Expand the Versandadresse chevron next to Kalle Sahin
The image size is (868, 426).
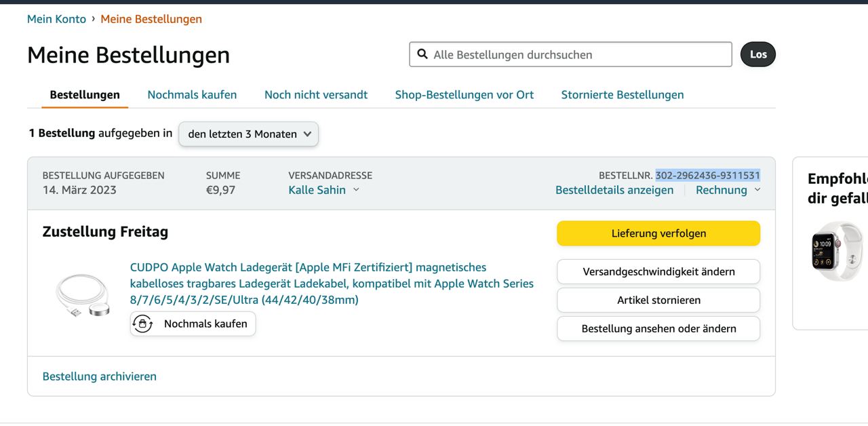click(356, 190)
